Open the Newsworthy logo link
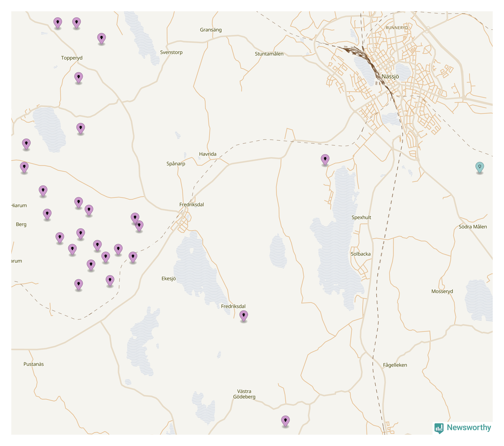 coord(468,428)
